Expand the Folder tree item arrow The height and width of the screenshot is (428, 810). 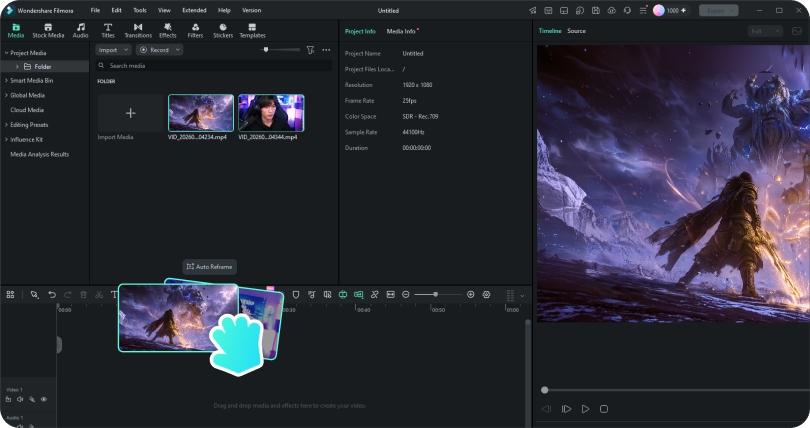point(17,67)
